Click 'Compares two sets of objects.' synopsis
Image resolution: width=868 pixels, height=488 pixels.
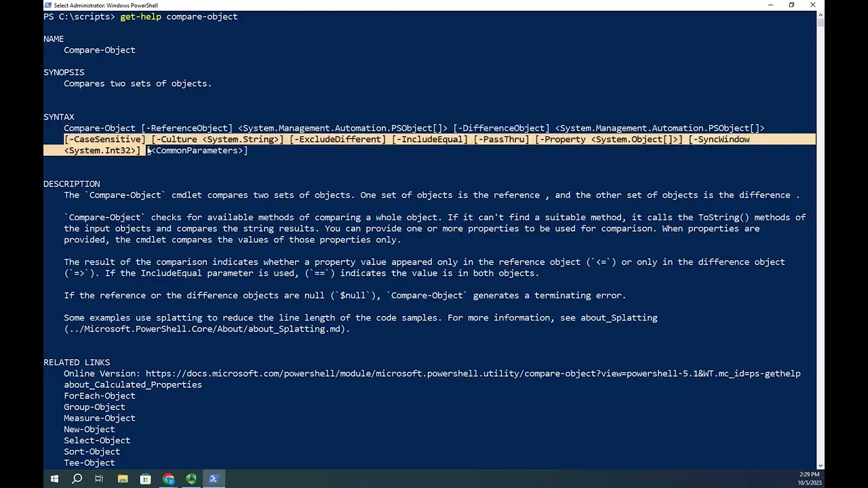(x=138, y=83)
